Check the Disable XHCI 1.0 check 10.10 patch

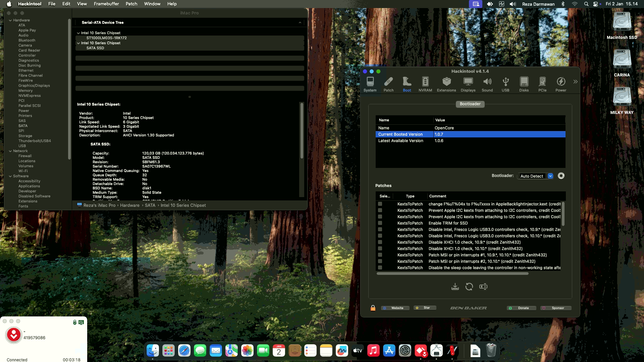(x=380, y=248)
